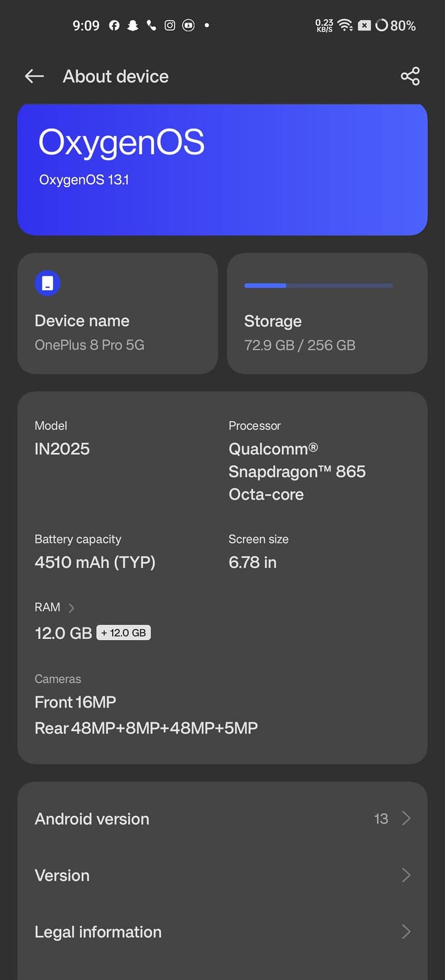The image size is (445, 980).
Task: Tap the share icon
Action: [x=410, y=76]
